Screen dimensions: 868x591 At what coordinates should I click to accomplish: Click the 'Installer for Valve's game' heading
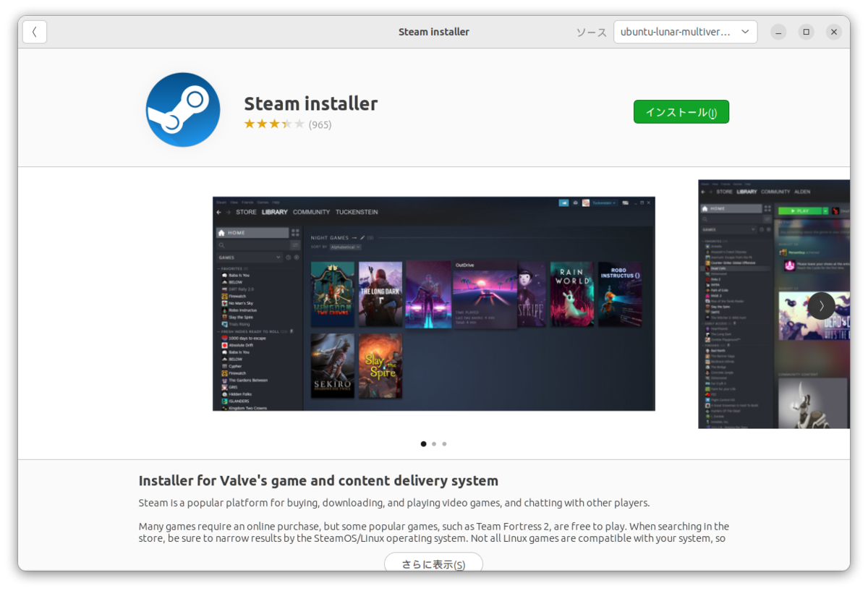318,481
